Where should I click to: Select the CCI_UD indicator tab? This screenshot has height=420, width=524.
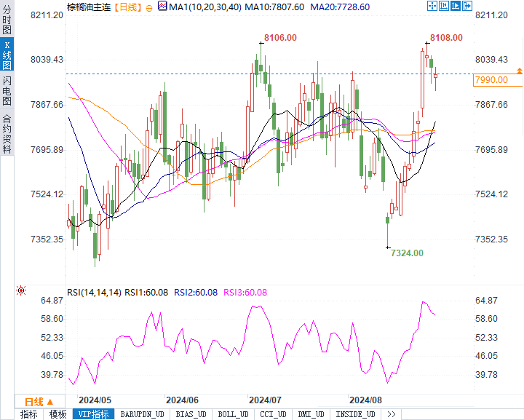point(273,414)
